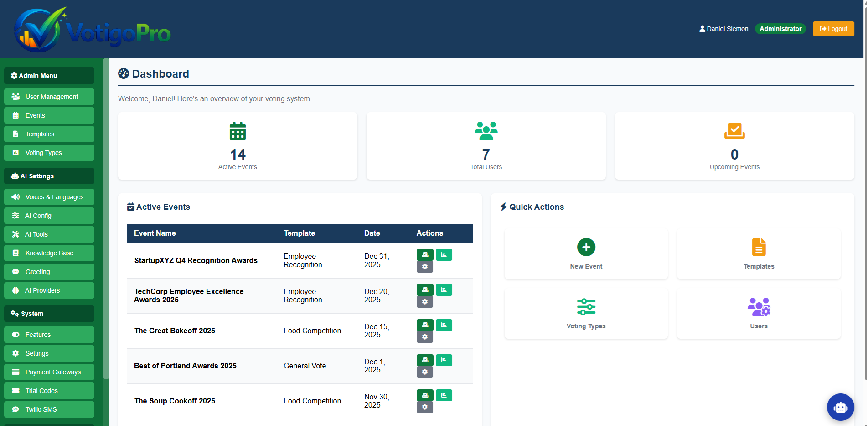Open the AI chatbot assistant bubble
868x429 pixels.
[840, 407]
